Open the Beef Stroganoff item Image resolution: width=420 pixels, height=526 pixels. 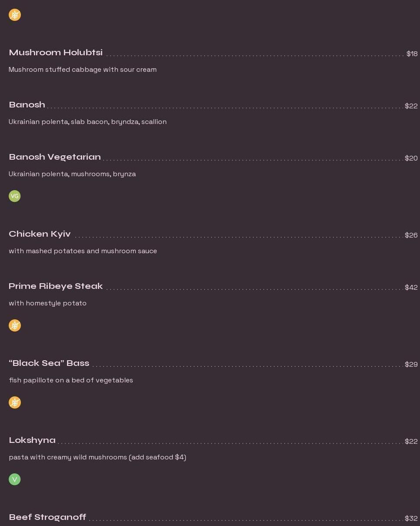[47, 517]
